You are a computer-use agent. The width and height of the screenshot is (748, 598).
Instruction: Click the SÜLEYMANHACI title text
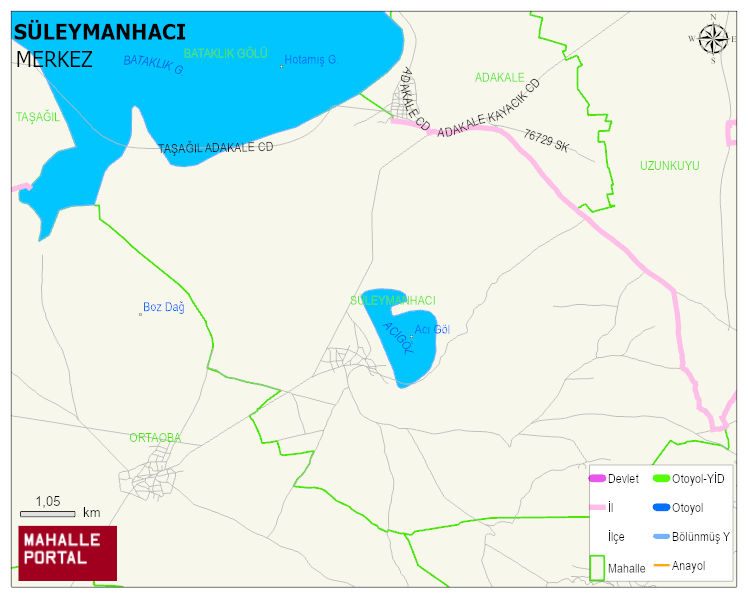[x=100, y=32]
